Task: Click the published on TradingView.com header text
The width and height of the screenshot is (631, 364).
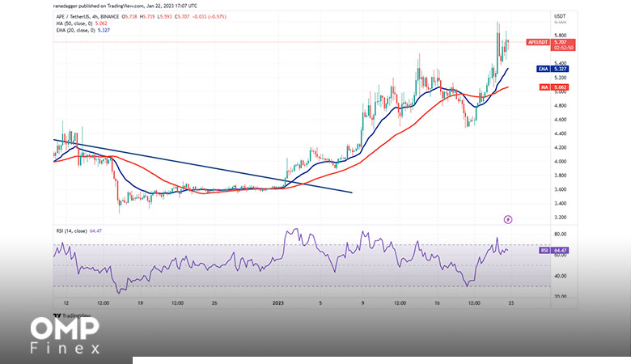Action: pyautogui.click(x=125, y=6)
